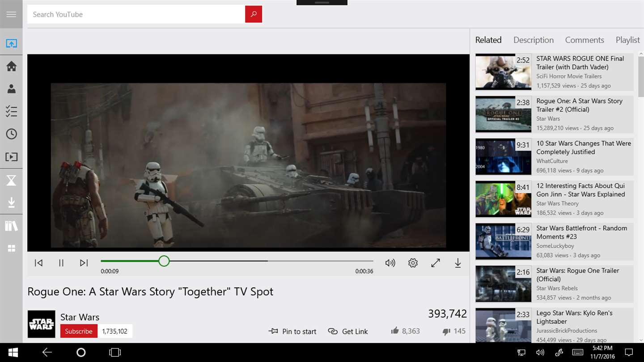Open Star Wars Battlefront Random Moments #23
The height and width of the screenshot is (362, 644).
click(555, 242)
